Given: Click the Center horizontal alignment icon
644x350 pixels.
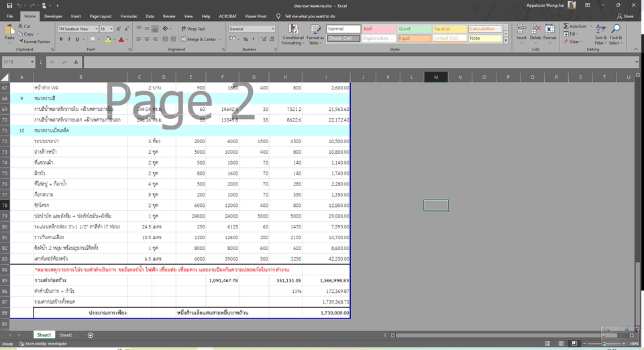Looking at the screenshot, I should [147, 39].
